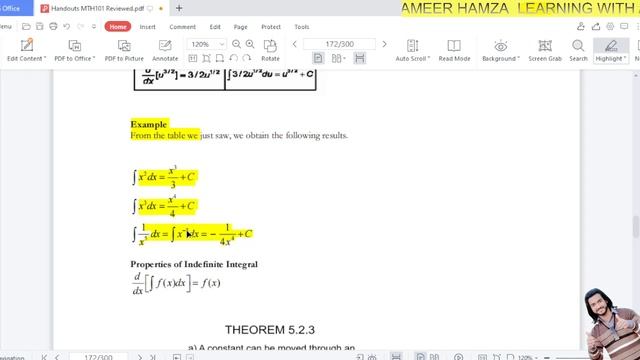Open Background eye-protection options
This screenshot has height=360, width=640.
click(501, 50)
